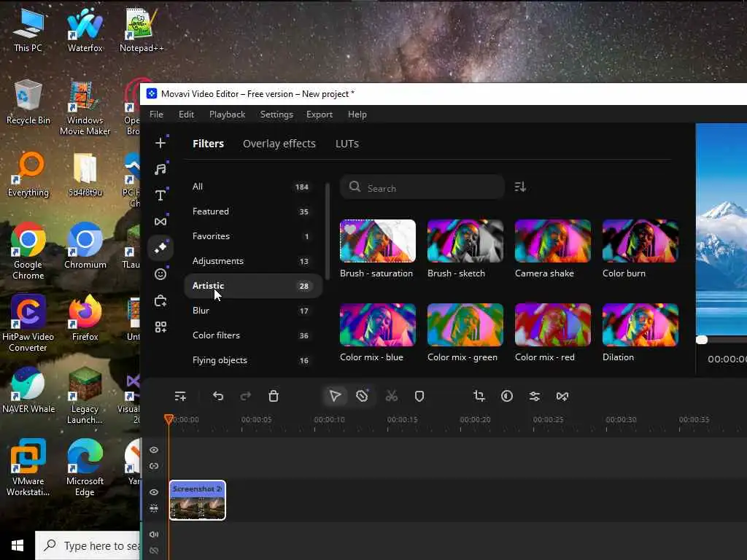The height and width of the screenshot is (560, 747).
Task: Click the preview playback position handle
Action: coord(702,340)
